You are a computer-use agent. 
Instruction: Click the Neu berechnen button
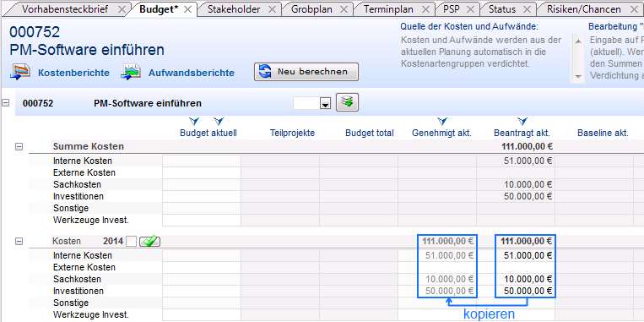point(306,72)
